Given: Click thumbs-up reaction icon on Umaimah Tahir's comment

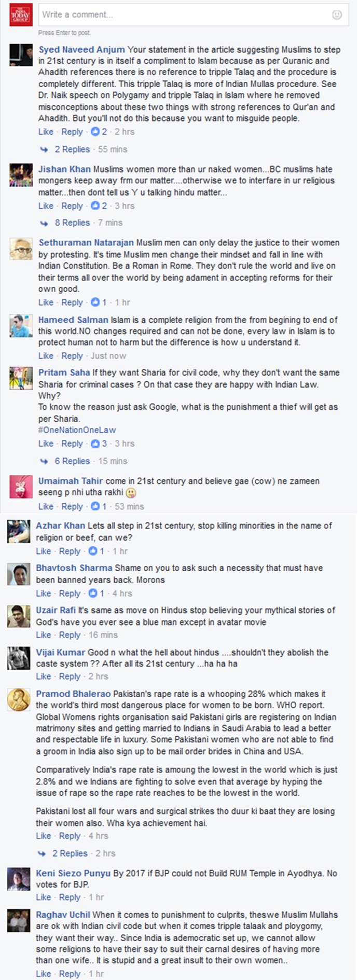Looking at the screenshot, I should (95, 506).
